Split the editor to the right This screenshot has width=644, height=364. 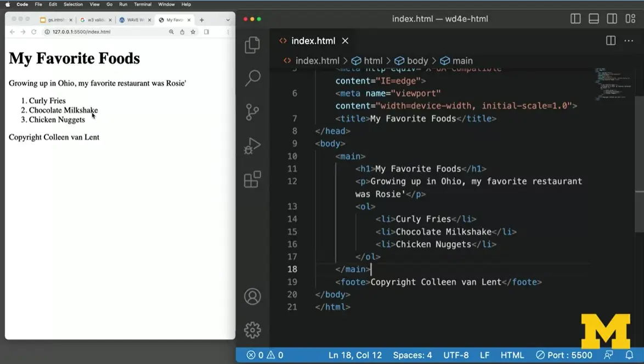coord(611,41)
